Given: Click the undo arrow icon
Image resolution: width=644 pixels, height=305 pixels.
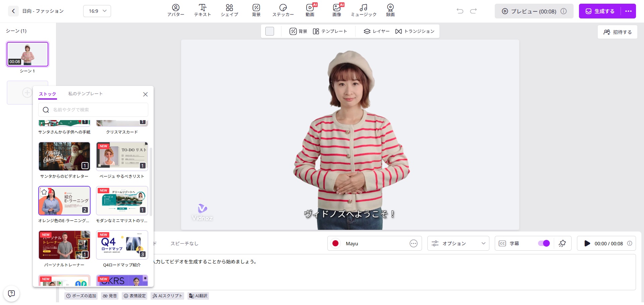Looking at the screenshot, I should coord(460,11).
